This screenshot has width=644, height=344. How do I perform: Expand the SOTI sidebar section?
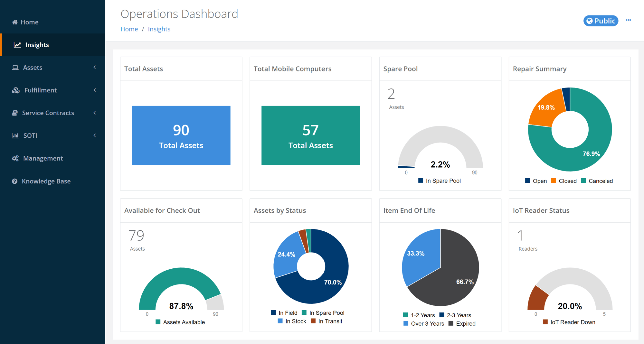(x=94, y=135)
